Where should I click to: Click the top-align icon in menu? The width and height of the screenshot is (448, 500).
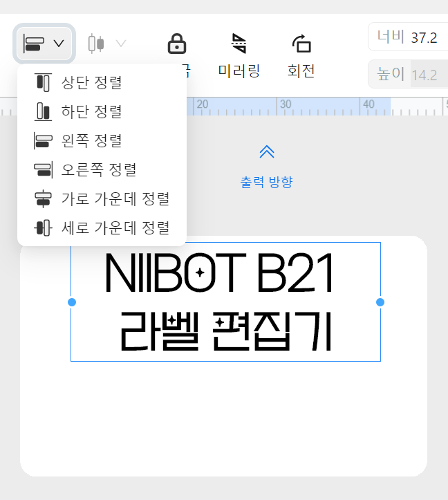point(43,82)
